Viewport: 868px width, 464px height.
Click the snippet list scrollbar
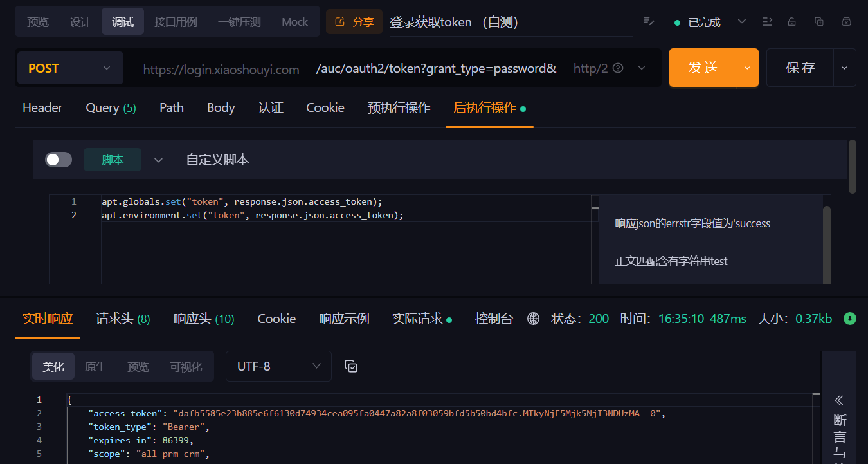pyautogui.click(x=827, y=245)
